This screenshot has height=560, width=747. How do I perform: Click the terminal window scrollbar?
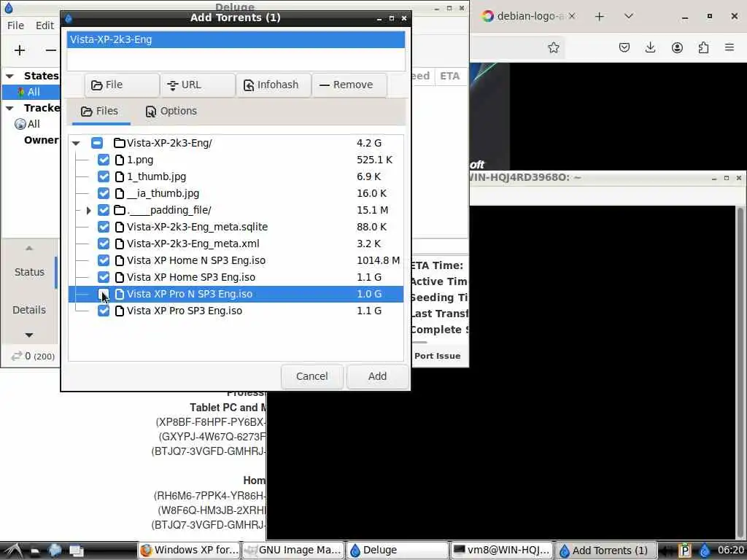740,371
